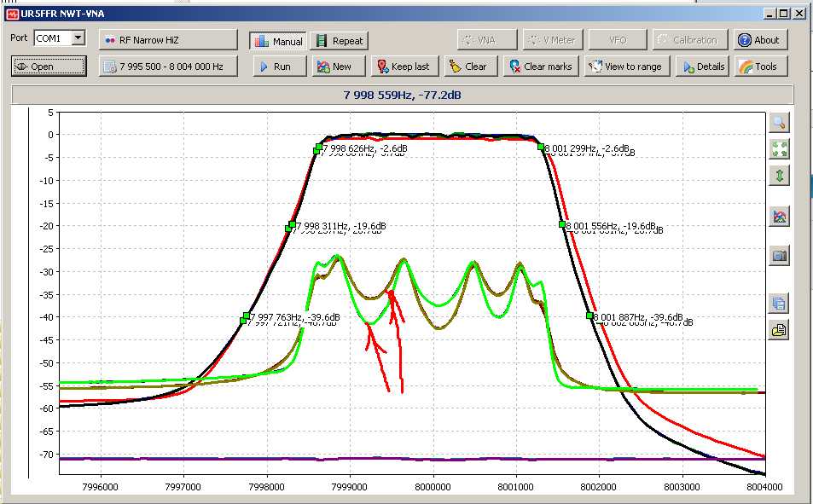This screenshot has height=504, width=813.
Task: Click the vertical autoscale arrow icon
Action: 778,176
